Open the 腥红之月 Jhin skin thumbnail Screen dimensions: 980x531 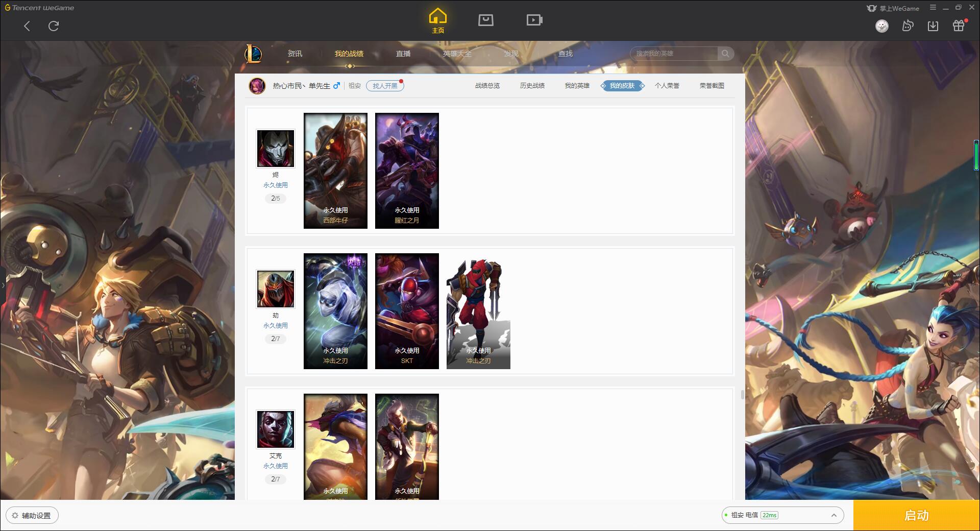(x=407, y=171)
